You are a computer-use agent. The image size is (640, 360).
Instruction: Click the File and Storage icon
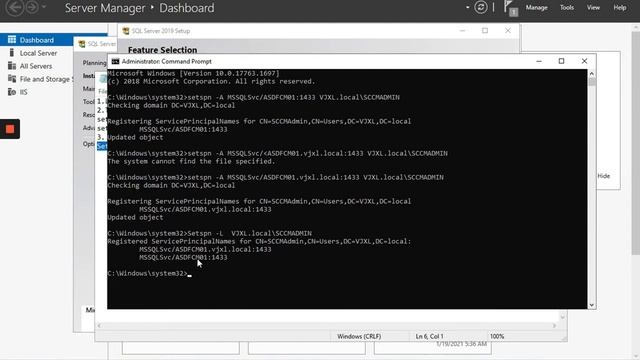tap(12, 79)
